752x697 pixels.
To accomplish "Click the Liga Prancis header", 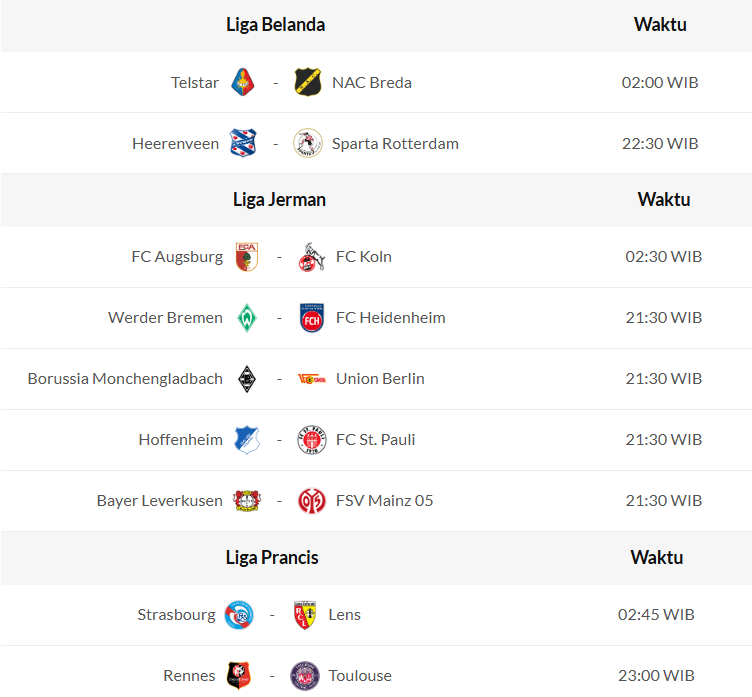I will [x=272, y=558].
